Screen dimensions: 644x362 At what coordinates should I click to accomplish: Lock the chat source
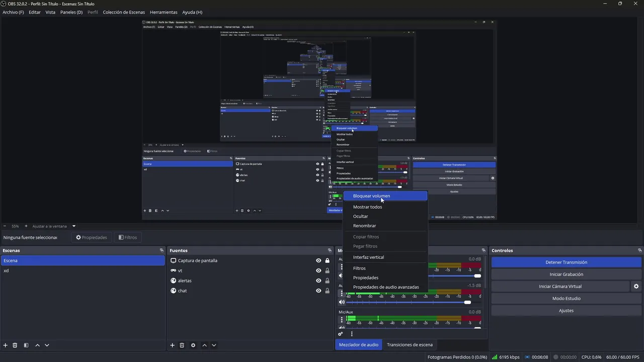328,291
